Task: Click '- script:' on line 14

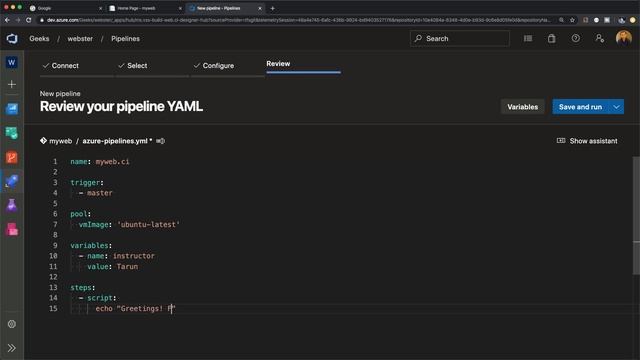Action: (98, 298)
